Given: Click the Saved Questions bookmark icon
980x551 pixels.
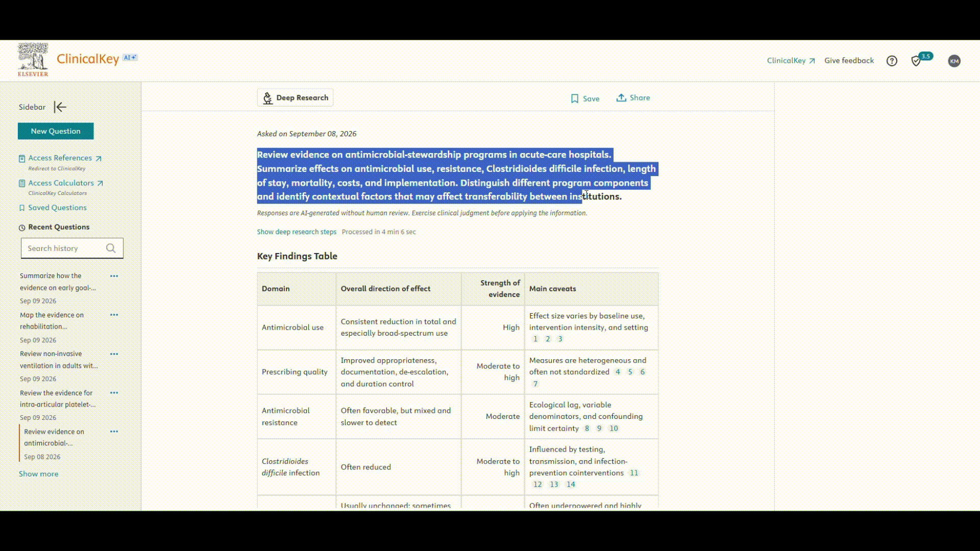Looking at the screenshot, I should pyautogui.click(x=22, y=208).
